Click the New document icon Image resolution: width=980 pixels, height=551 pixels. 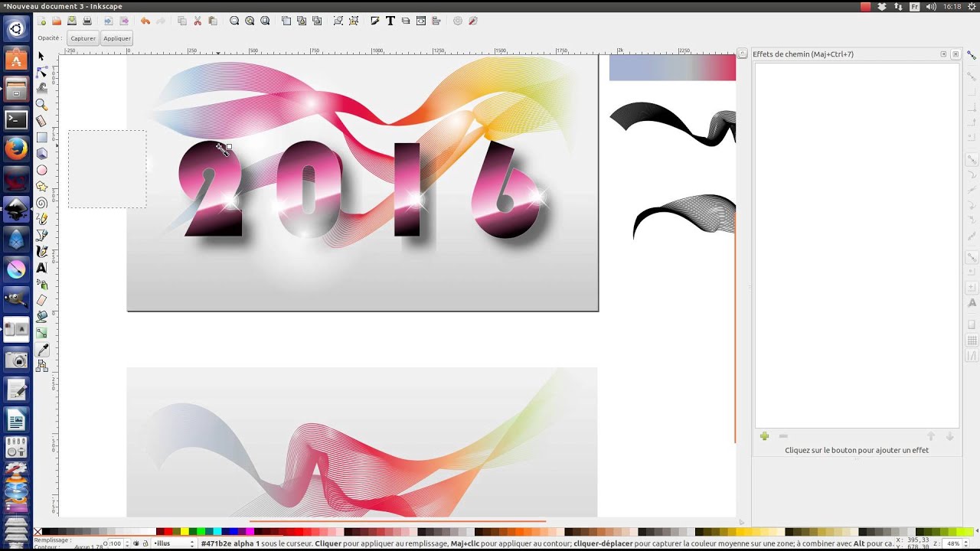41,21
